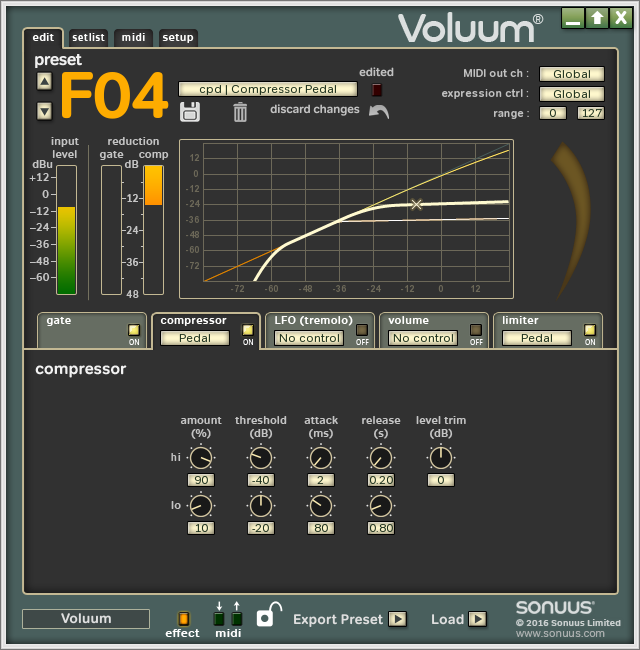This screenshot has height=650, width=640.
Task: Open the expression ctrl Global dropdown
Action: (572, 94)
